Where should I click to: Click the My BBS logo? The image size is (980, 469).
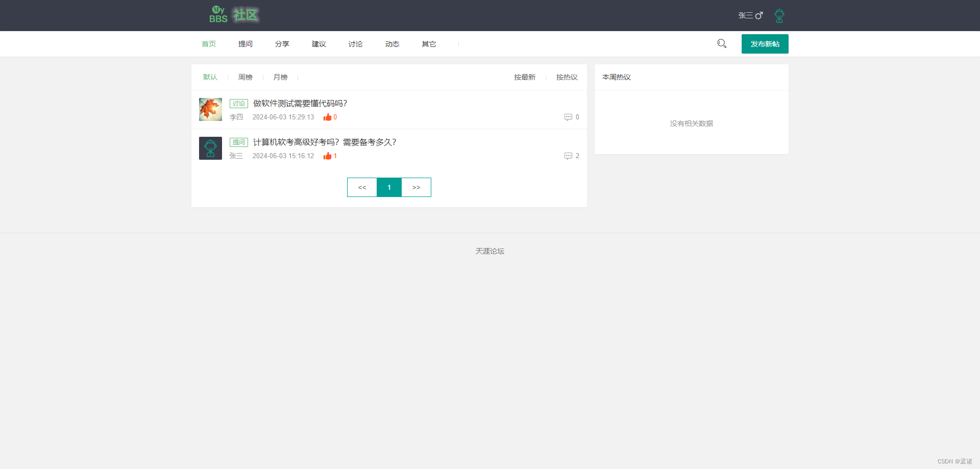pyautogui.click(x=218, y=15)
